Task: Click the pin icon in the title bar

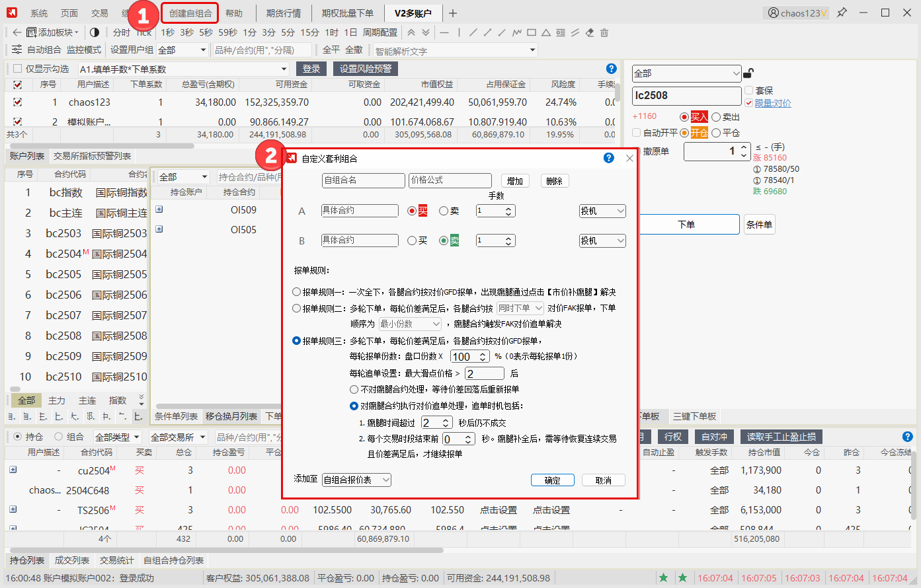Action: point(842,13)
